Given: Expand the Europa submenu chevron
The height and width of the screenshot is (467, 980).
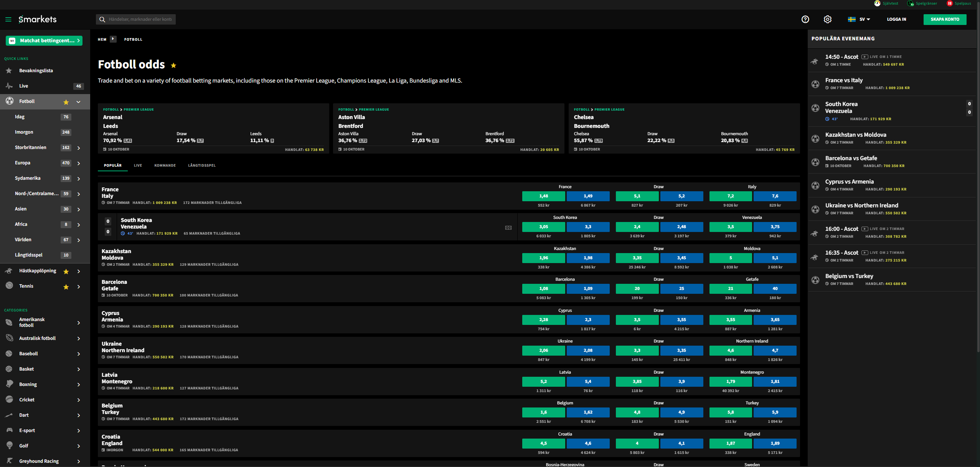Looking at the screenshot, I should pos(79,163).
